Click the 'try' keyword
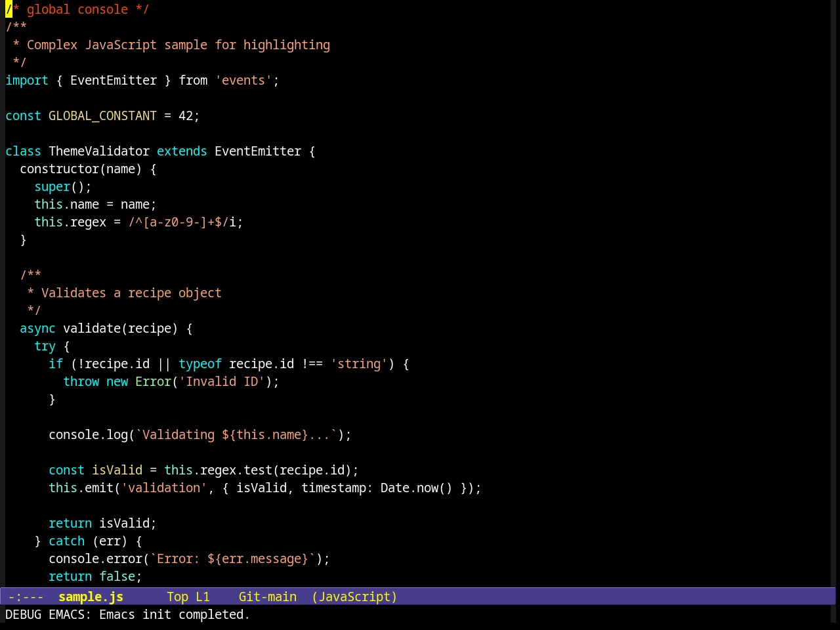Image resolution: width=840 pixels, height=630 pixels. pyautogui.click(x=45, y=346)
